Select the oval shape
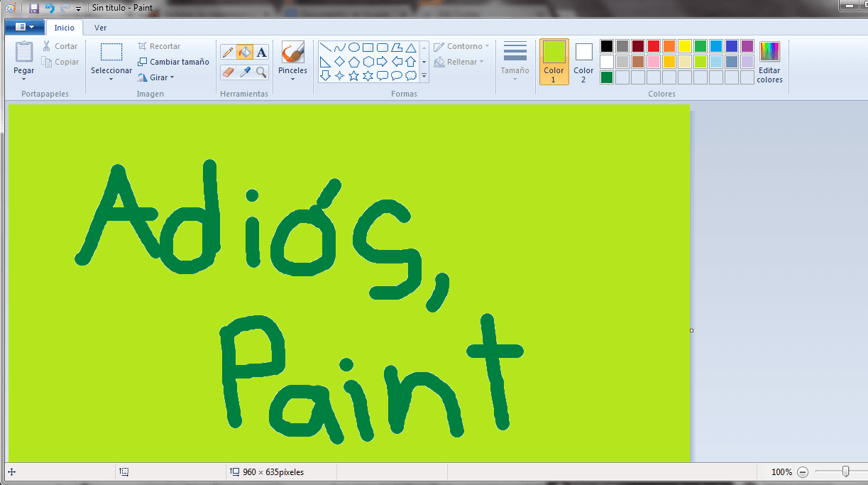 coord(355,48)
